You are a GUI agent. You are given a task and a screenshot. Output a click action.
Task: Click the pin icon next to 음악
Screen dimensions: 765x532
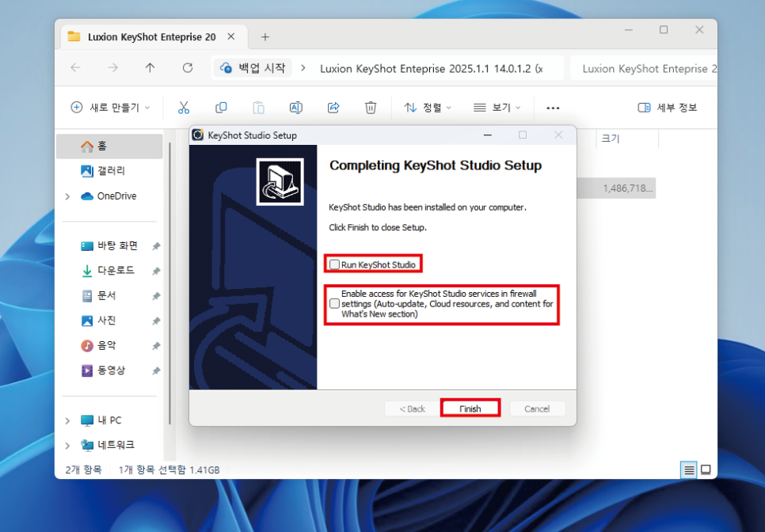tap(156, 346)
